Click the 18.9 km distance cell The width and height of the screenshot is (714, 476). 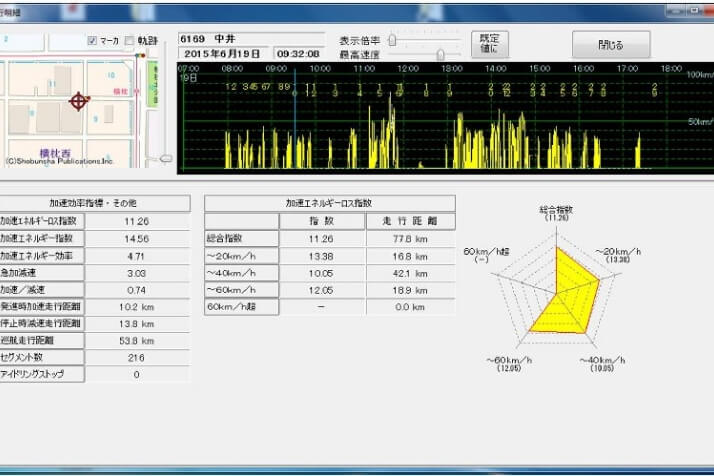tap(410, 290)
